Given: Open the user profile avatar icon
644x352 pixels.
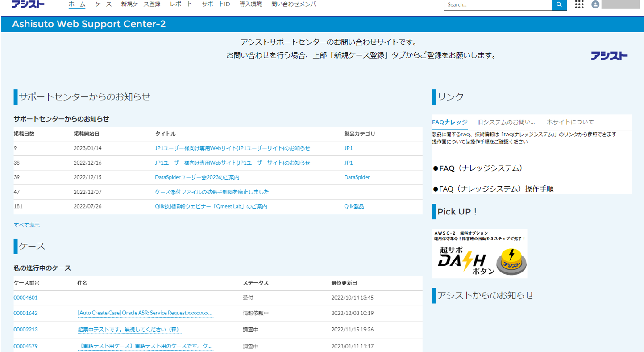Looking at the screenshot, I should click(x=595, y=5).
